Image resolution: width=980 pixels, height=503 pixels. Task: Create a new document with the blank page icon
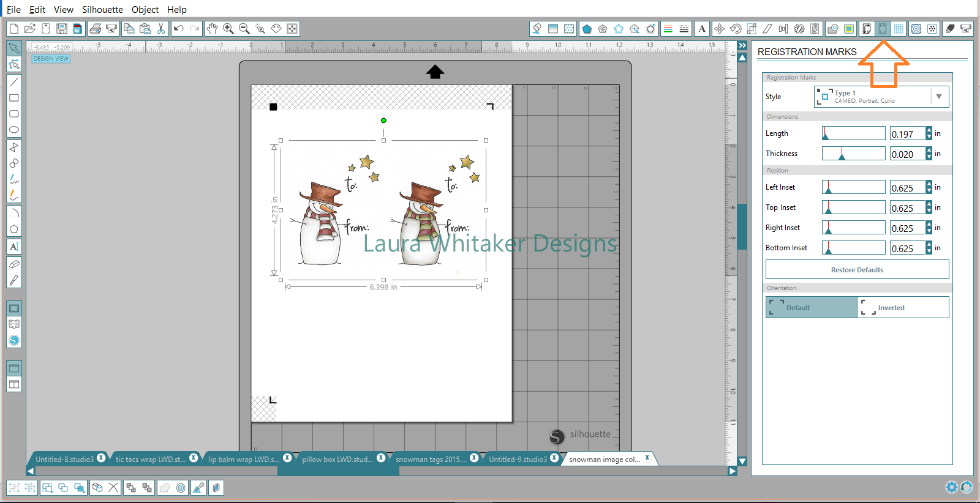(x=14, y=29)
